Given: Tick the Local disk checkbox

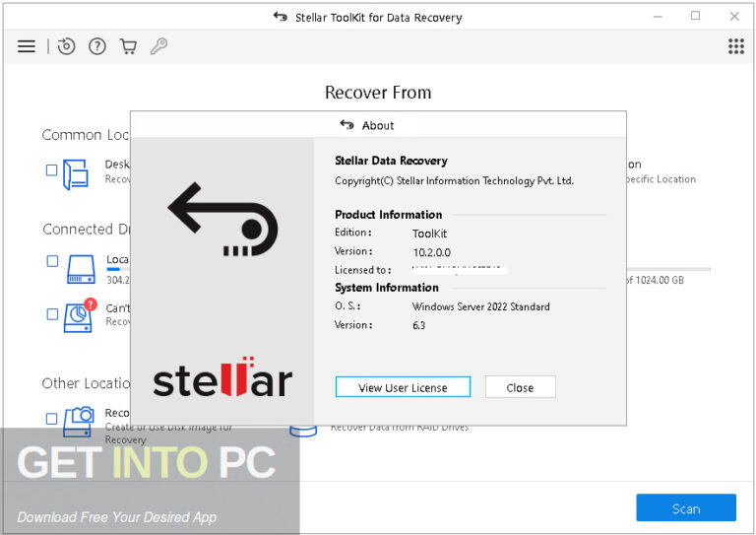Looking at the screenshot, I should pyautogui.click(x=52, y=261).
